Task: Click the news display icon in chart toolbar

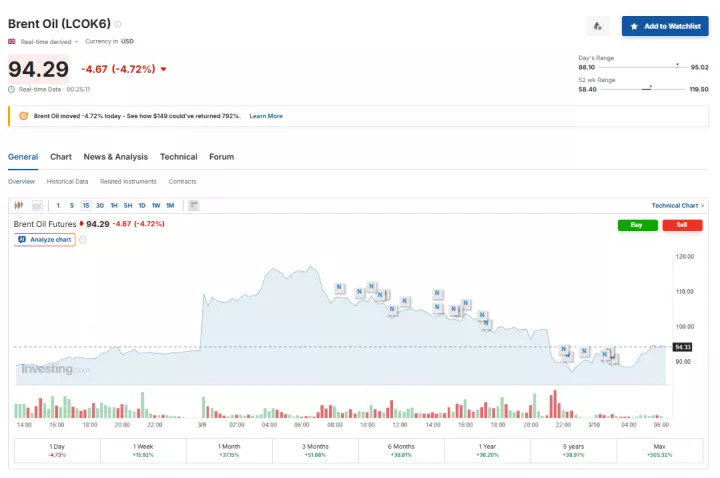Action: tap(193, 205)
